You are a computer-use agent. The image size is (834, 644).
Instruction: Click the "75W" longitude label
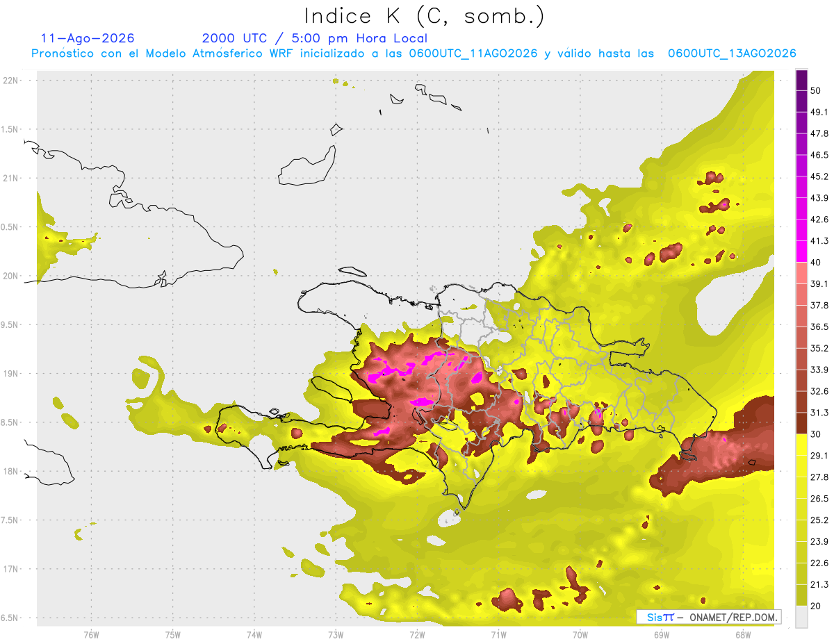tap(173, 635)
